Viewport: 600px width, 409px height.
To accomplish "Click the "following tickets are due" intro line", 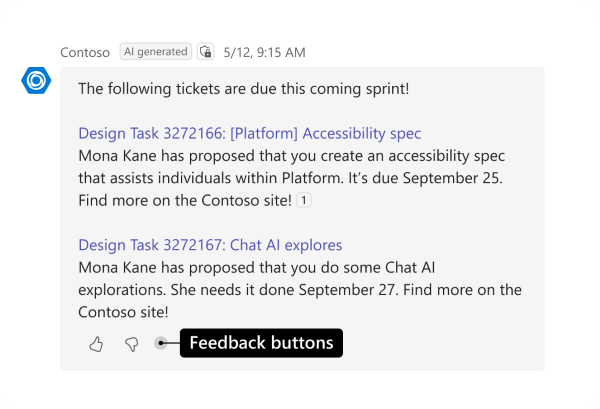I will point(243,88).
